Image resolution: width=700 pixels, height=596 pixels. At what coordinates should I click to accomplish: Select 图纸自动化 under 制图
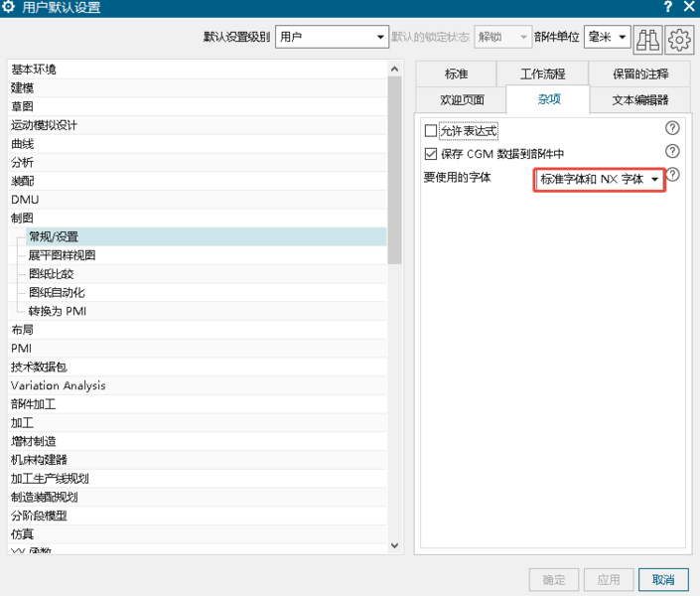click(x=207, y=293)
